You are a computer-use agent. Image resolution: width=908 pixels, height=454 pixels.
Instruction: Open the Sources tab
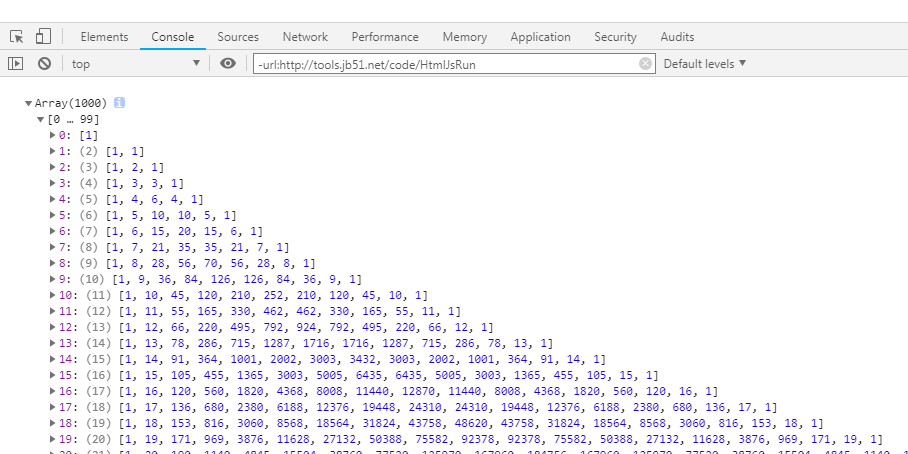click(238, 36)
